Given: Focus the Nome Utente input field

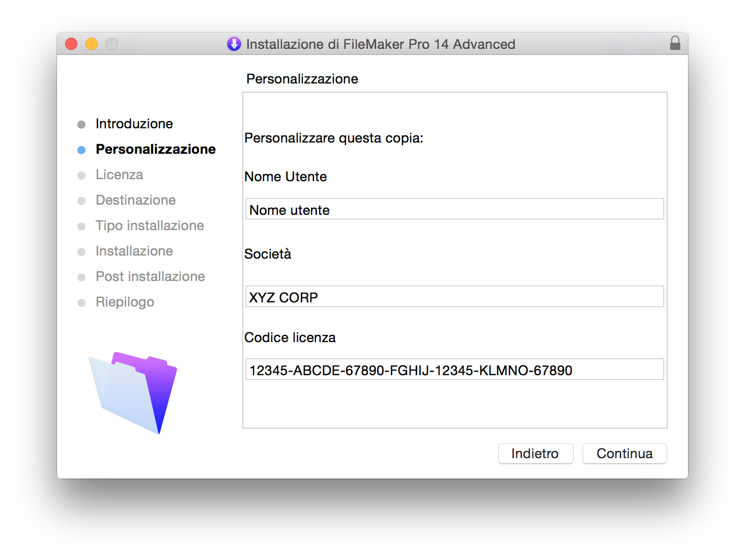Looking at the screenshot, I should (x=454, y=209).
